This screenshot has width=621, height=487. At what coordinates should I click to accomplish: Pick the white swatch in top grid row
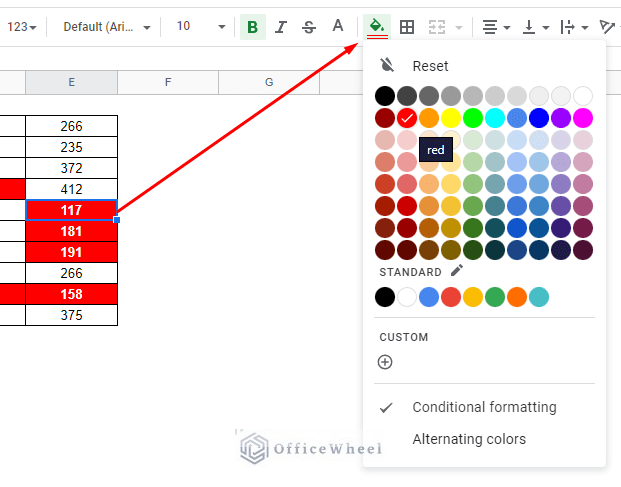click(583, 96)
